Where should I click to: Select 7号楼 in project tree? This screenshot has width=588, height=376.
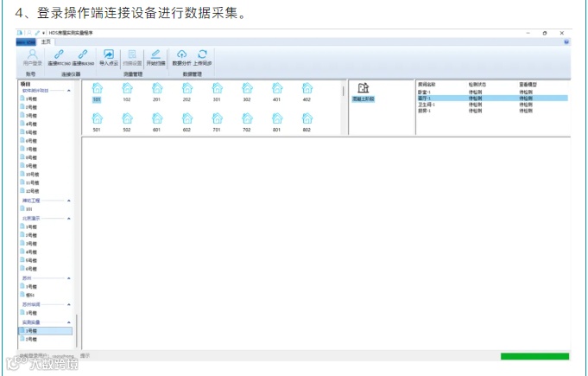point(28,149)
